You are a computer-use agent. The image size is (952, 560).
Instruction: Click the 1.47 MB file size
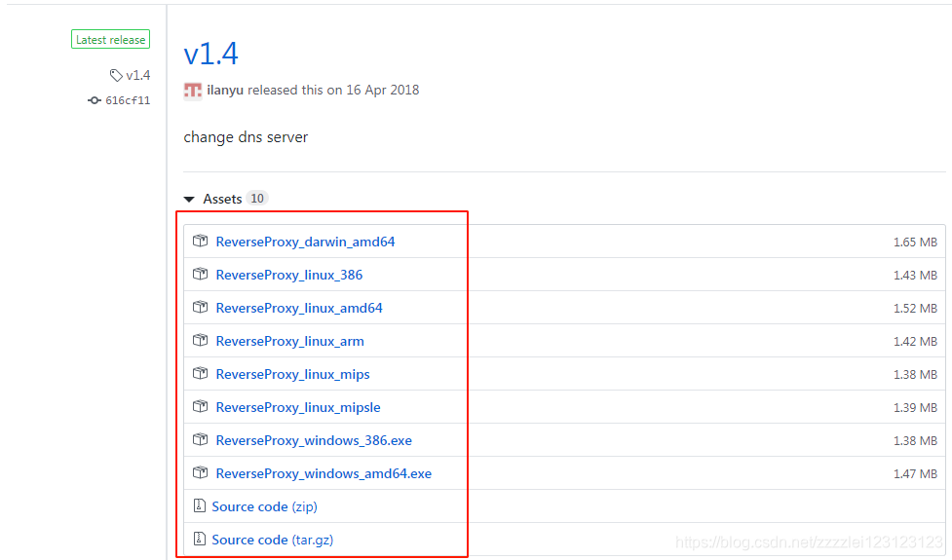[915, 473]
